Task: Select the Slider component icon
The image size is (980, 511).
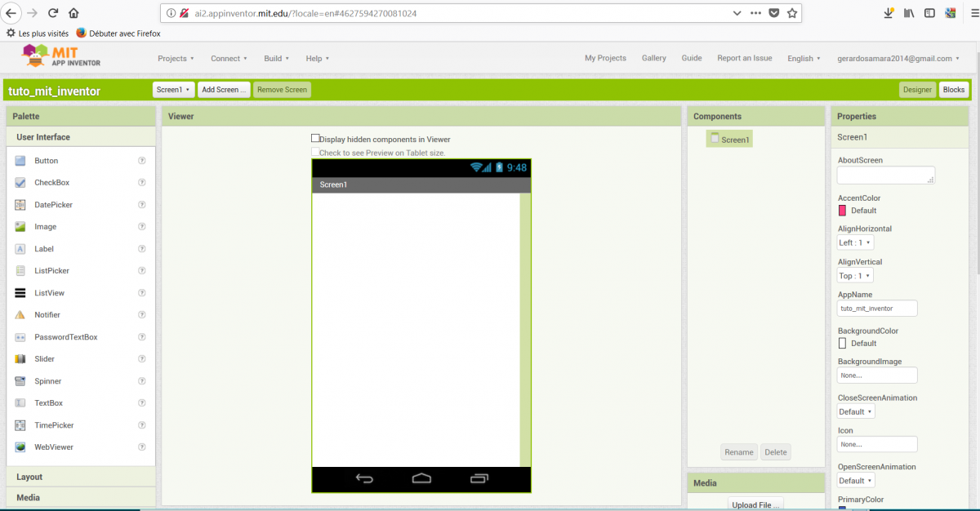Action: [x=20, y=359]
